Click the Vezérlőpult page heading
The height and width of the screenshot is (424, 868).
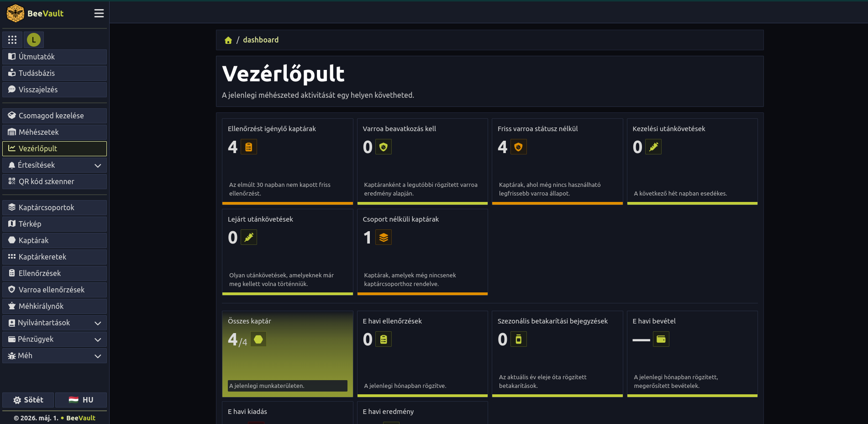pyautogui.click(x=283, y=74)
